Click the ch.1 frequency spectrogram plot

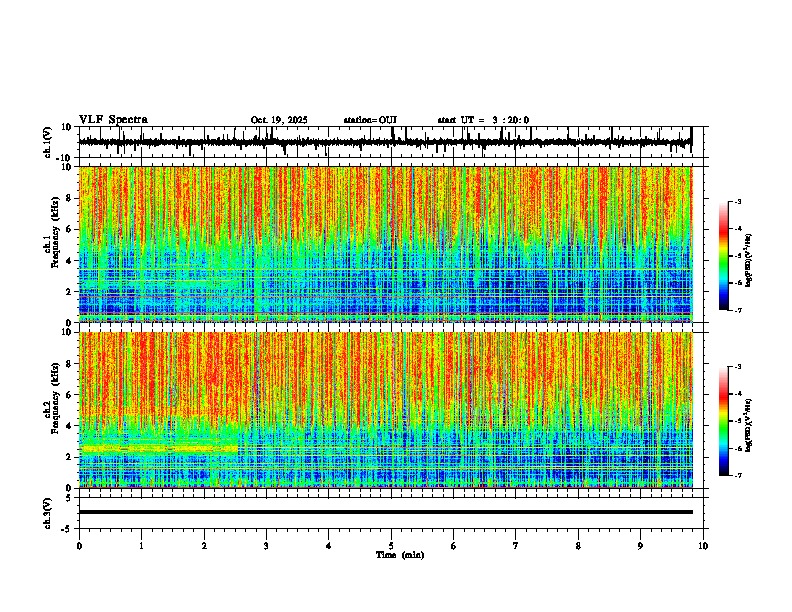click(391, 244)
